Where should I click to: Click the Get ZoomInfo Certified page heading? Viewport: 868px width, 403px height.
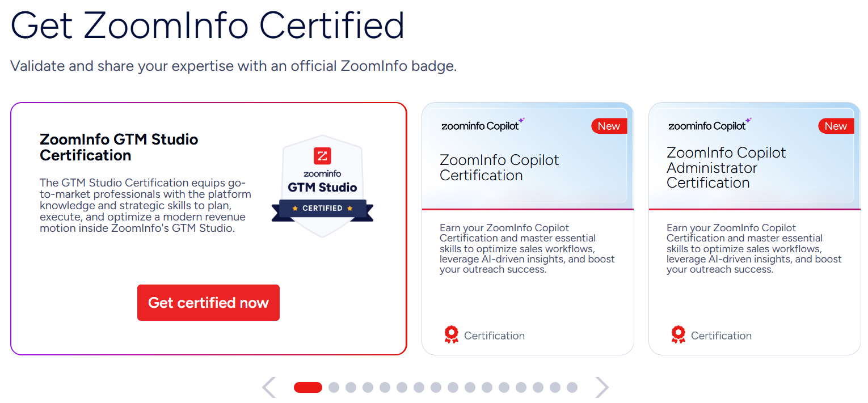(x=208, y=26)
